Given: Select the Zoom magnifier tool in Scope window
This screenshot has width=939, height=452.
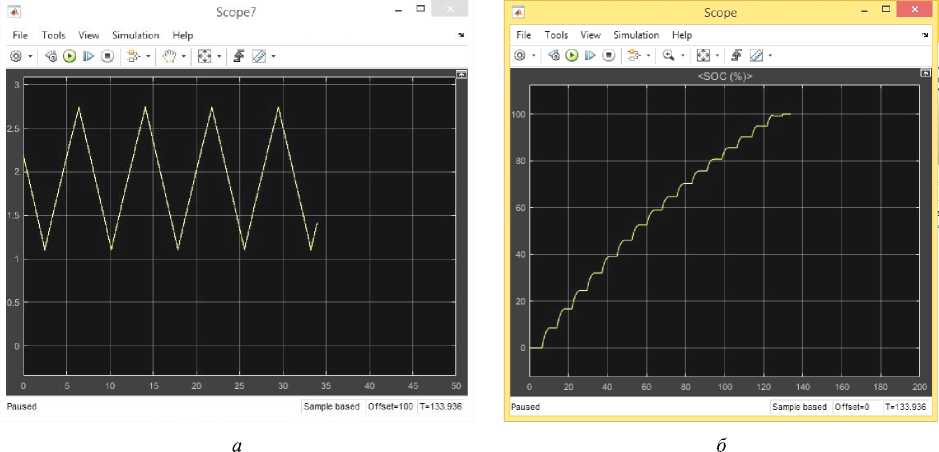Looking at the screenshot, I should click(668, 56).
